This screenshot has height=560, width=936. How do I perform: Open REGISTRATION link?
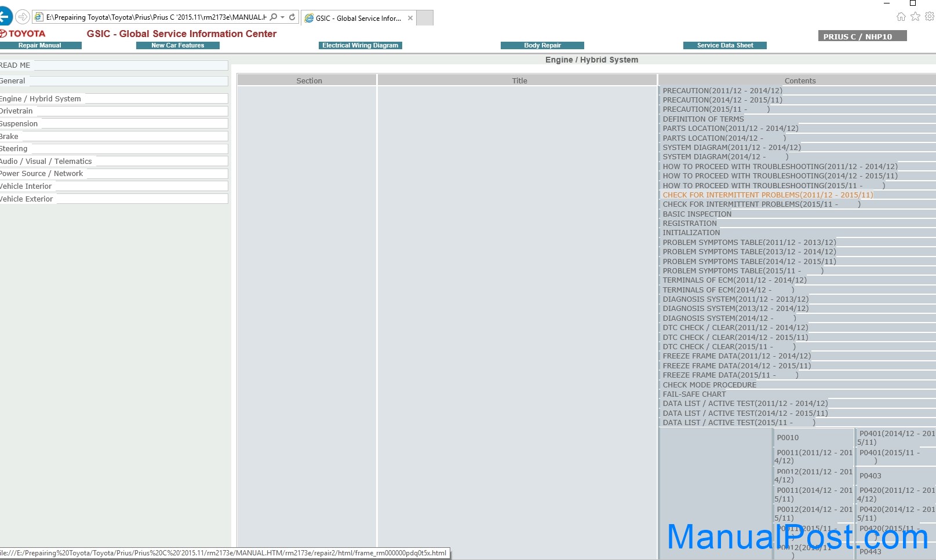click(x=690, y=224)
